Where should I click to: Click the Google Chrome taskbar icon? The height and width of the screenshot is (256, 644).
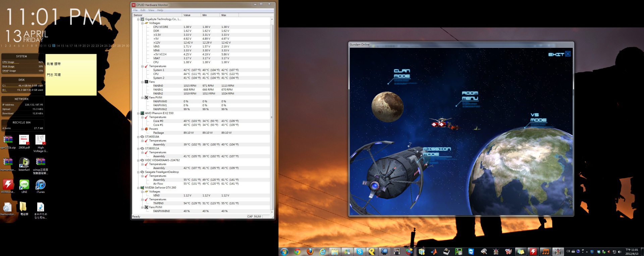tap(297, 252)
